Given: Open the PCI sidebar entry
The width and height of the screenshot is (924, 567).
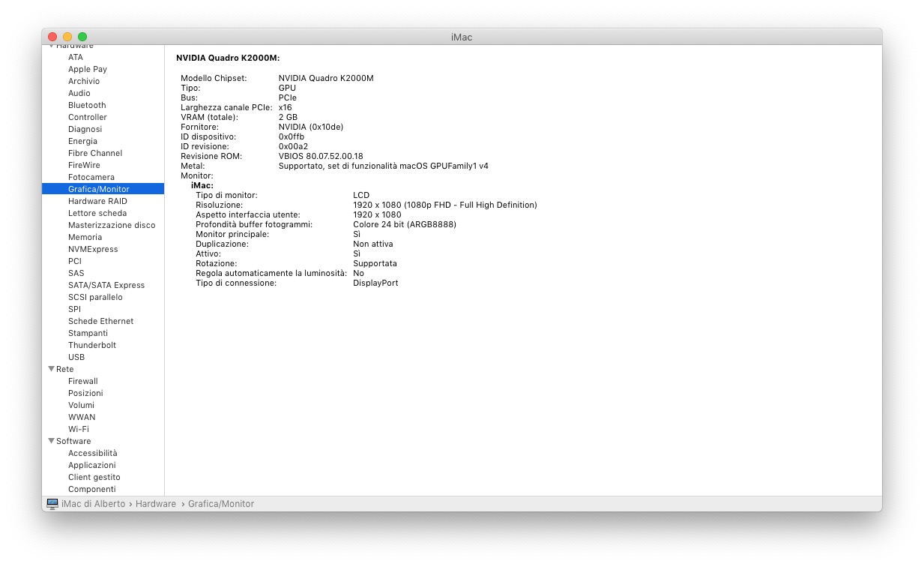Looking at the screenshot, I should [x=75, y=261].
